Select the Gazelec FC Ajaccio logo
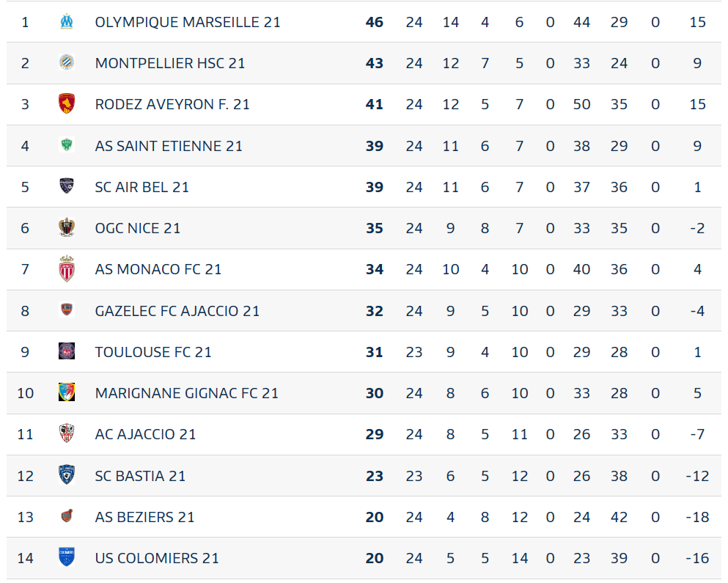This screenshot has height=583, width=728. click(67, 310)
